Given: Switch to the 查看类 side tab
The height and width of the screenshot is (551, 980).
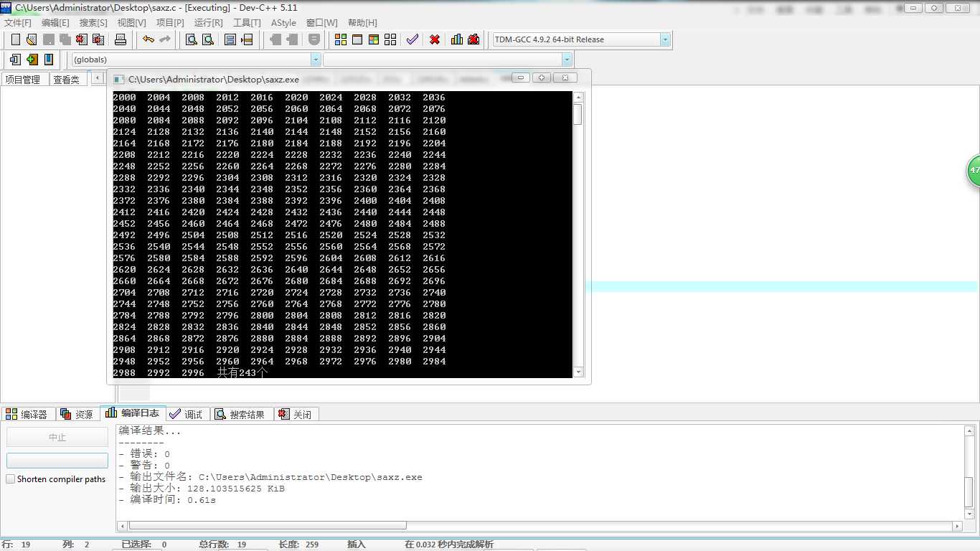Looking at the screenshot, I should 67,79.
